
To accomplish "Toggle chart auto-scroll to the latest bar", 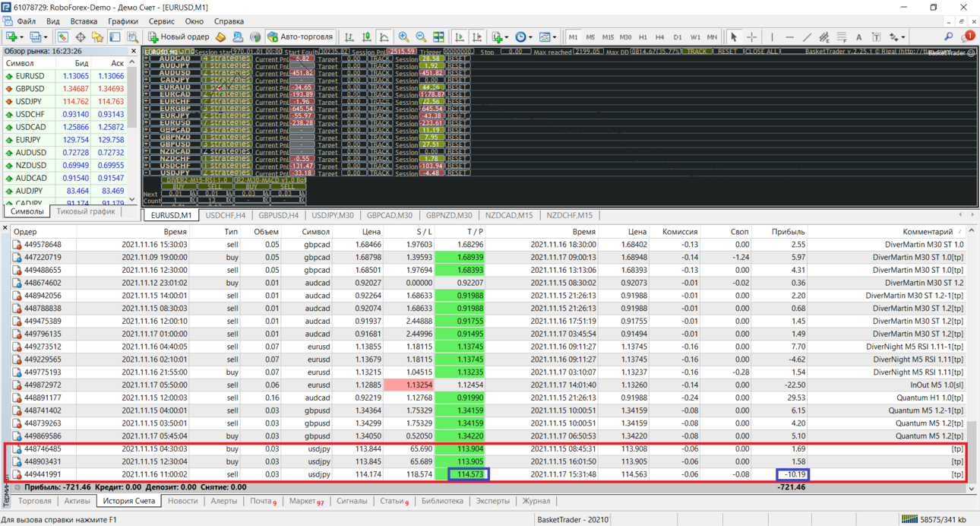I will tap(460, 36).
